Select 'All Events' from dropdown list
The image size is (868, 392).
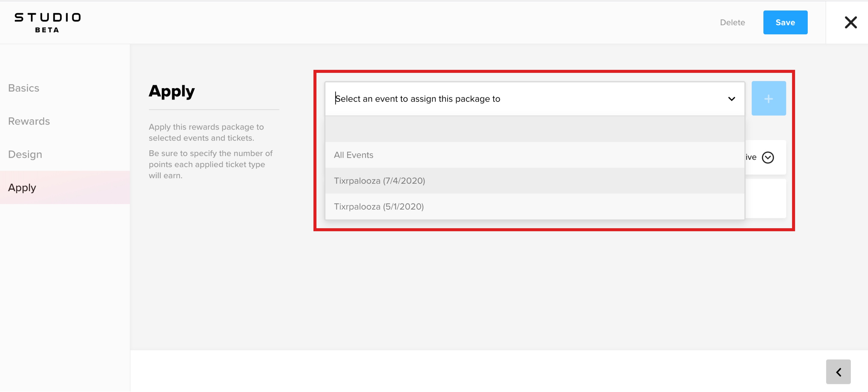534,155
